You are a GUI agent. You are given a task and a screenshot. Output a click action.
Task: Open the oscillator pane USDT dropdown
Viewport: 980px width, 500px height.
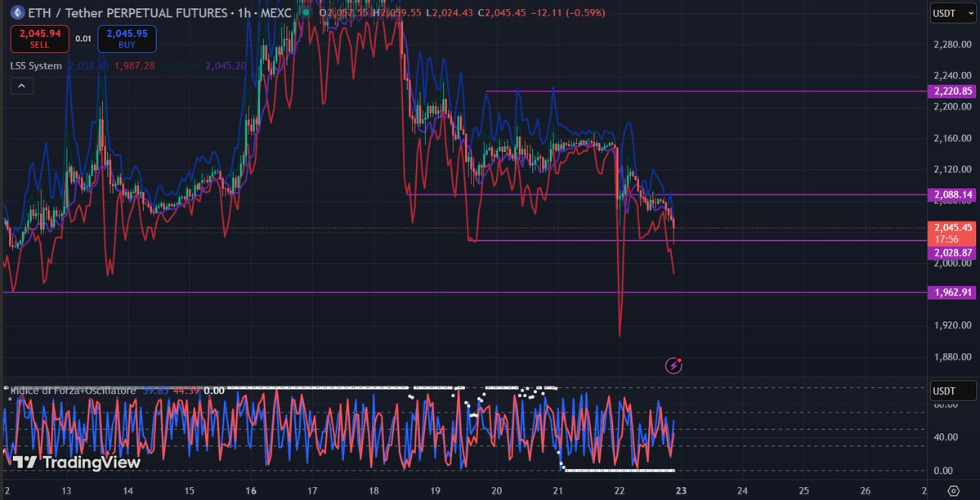[952, 391]
